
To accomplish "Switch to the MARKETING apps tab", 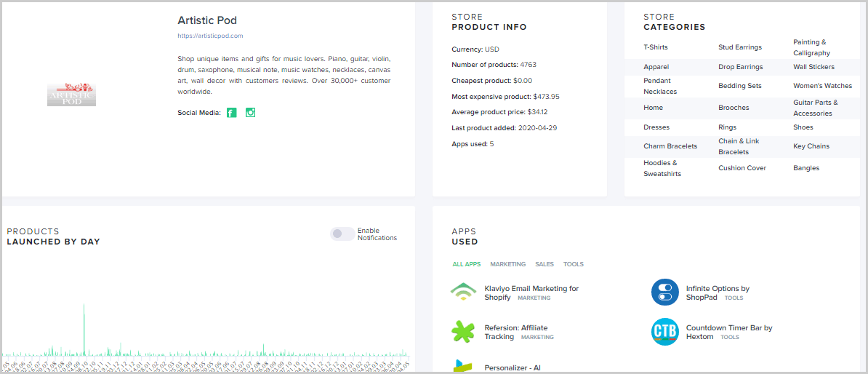I will tap(507, 264).
